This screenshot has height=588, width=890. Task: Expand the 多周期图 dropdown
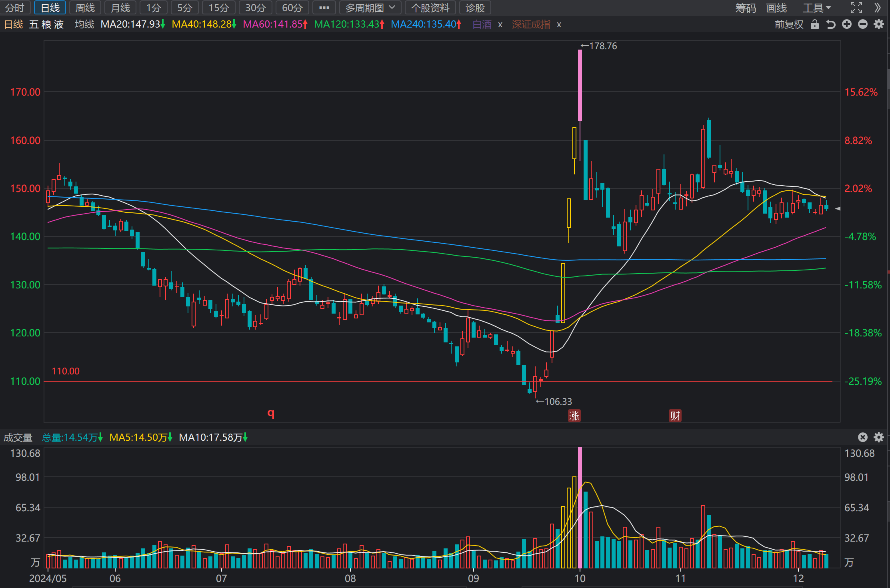(x=370, y=8)
